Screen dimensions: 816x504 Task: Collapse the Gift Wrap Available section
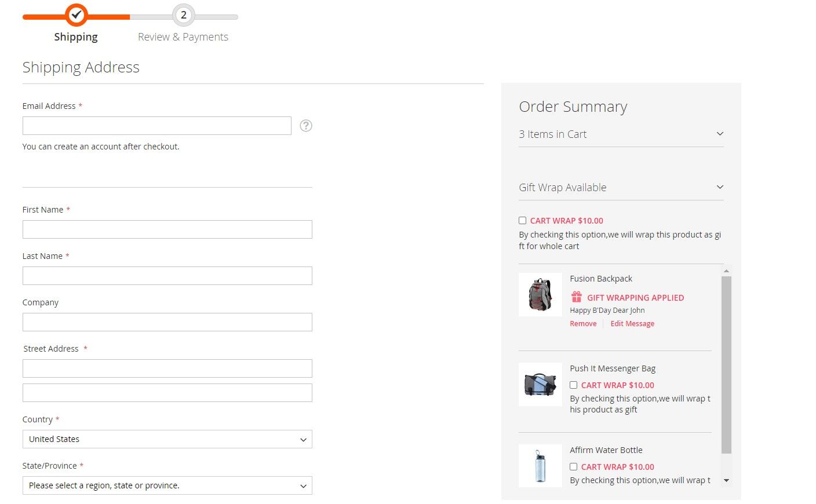click(720, 187)
